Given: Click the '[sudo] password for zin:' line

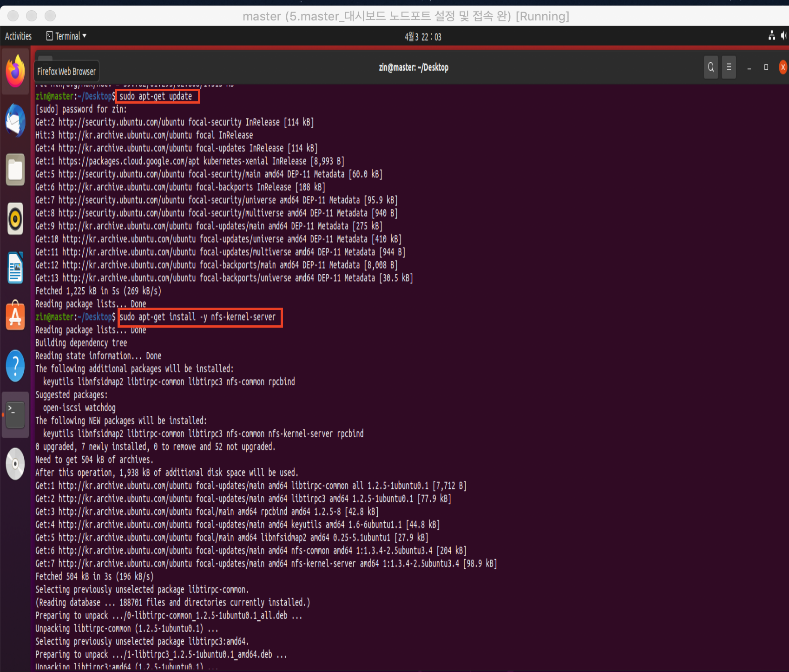Looking at the screenshot, I should pyautogui.click(x=81, y=109).
